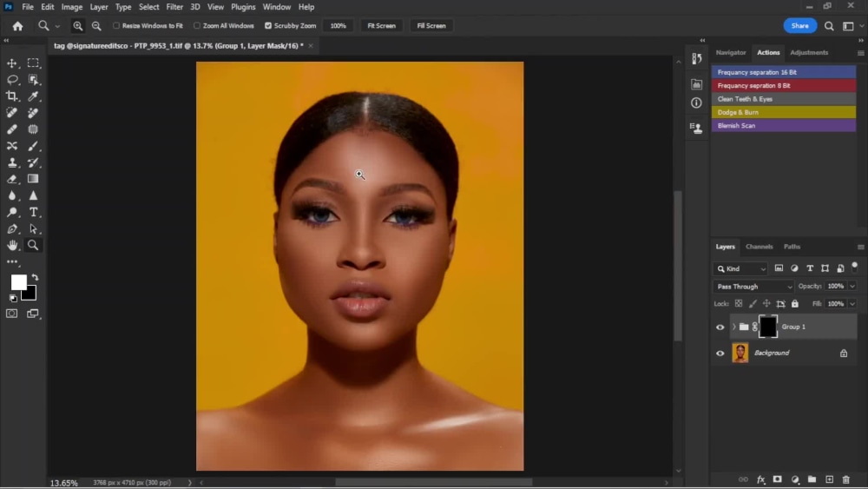Open the Image menu
Image resolution: width=868 pixels, height=489 pixels.
click(x=71, y=7)
